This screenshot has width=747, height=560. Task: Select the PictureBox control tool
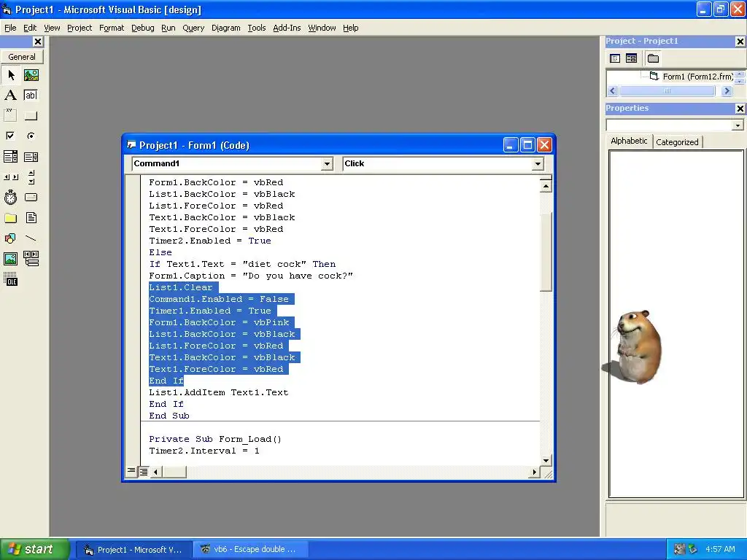[31, 75]
